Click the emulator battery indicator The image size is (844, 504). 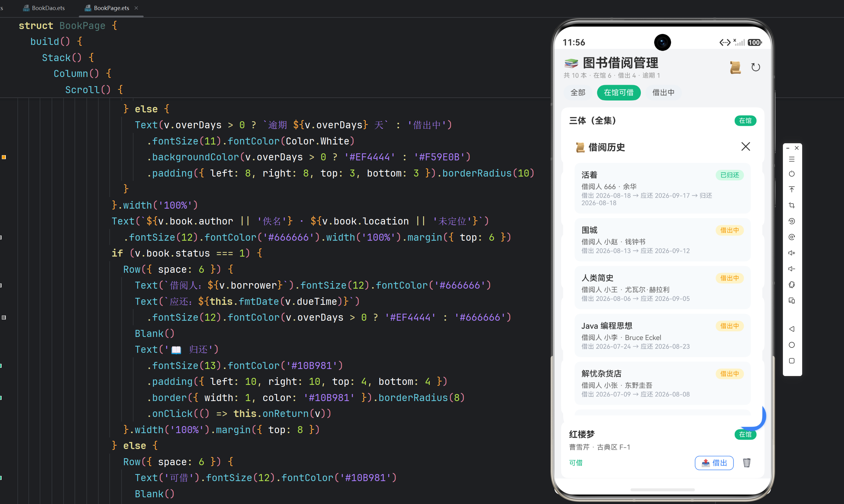[754, 42]
